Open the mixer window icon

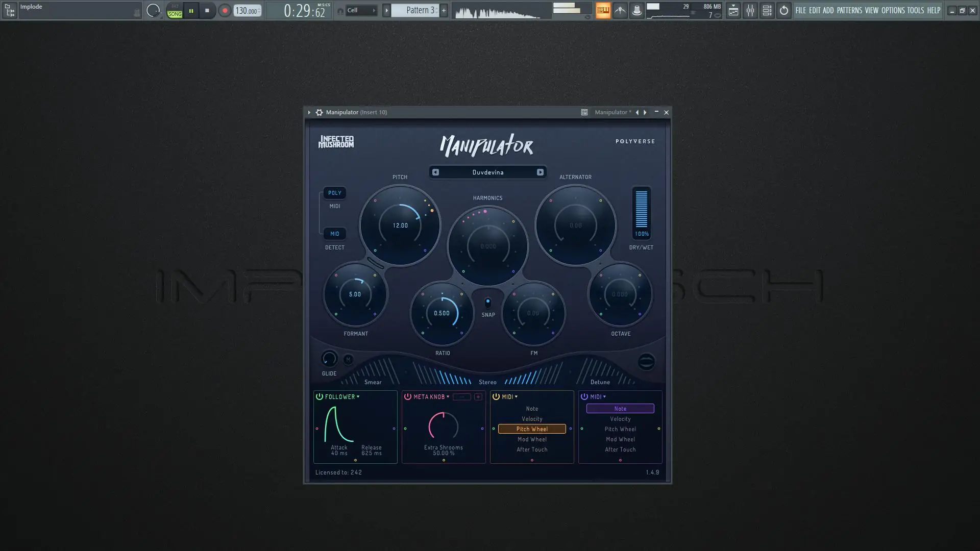(x=750, y=10)
